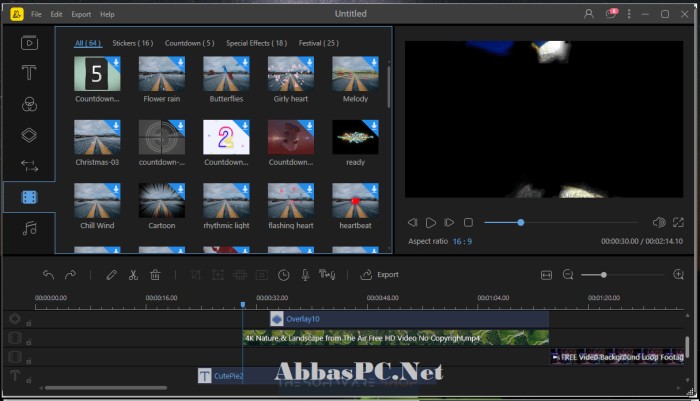Screen dimensions: 700x401
Task: Click the Split scissors tool
Action: [133, 275]
